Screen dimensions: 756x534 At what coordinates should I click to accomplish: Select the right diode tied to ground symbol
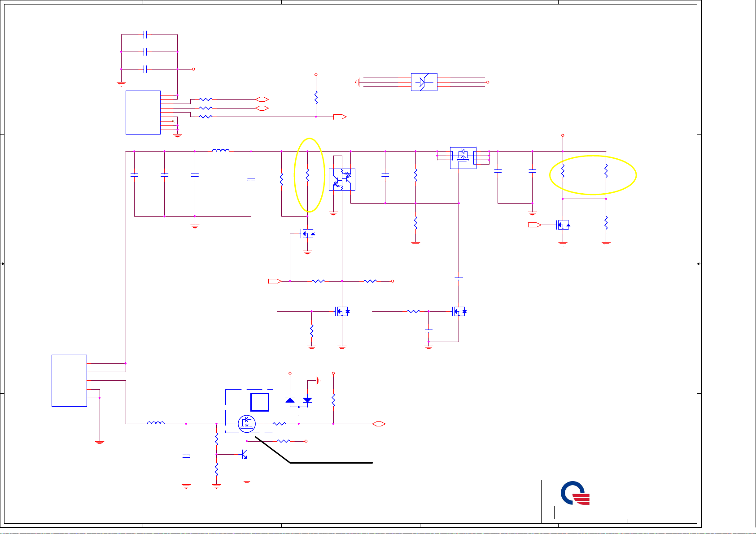click(307, 400)
